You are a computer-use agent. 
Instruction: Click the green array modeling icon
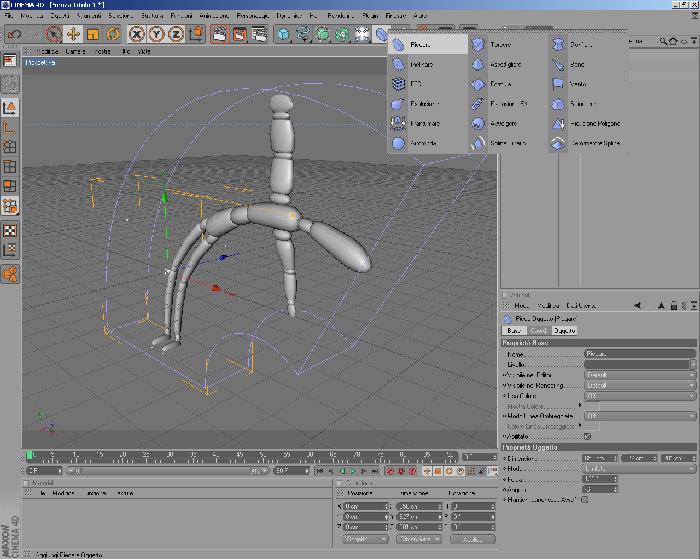click(342, 34)
